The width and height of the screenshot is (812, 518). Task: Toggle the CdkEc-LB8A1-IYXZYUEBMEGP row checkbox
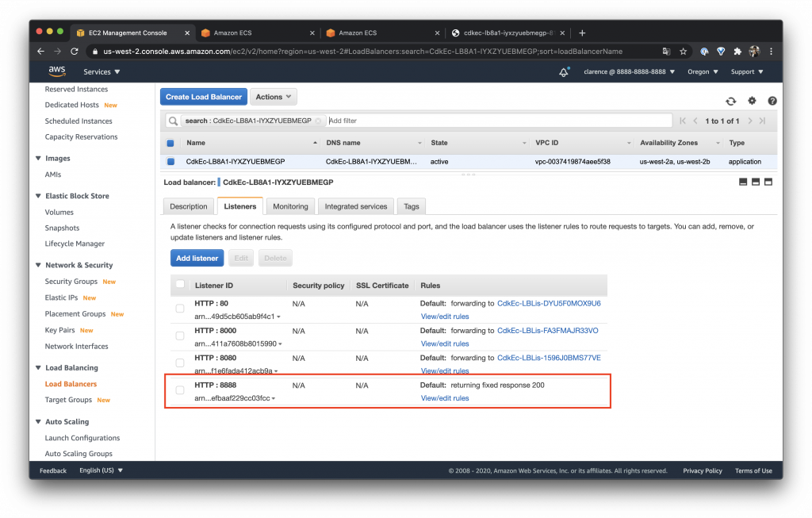click(170, 162)
